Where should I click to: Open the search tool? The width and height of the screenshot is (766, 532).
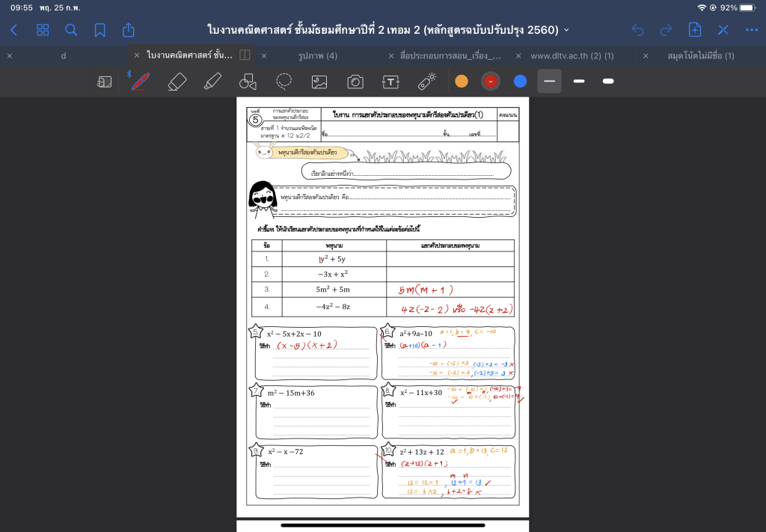(71, 30)
